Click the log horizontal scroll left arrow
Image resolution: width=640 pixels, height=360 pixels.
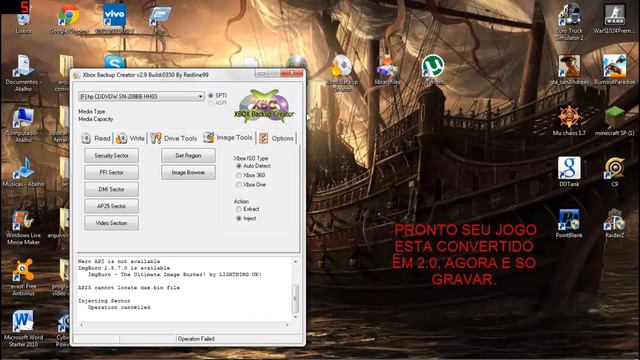(x=81, y=325)
